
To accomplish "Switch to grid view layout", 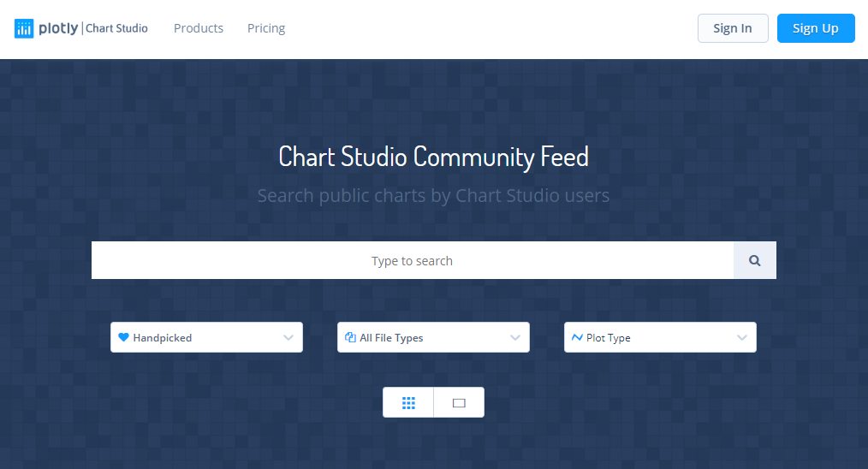I will coord(408,402).
